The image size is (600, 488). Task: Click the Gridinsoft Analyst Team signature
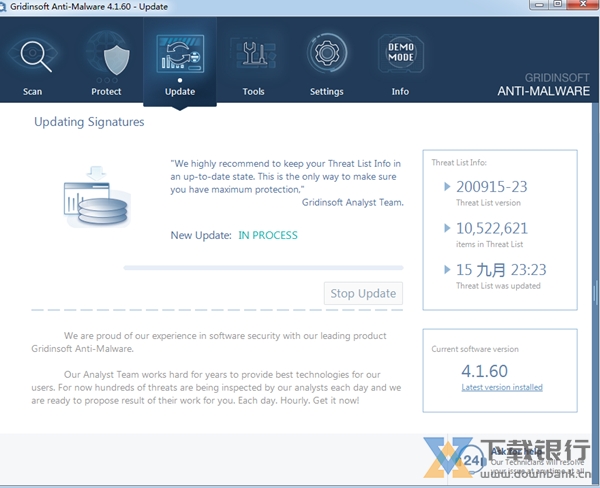pos(352,202)
